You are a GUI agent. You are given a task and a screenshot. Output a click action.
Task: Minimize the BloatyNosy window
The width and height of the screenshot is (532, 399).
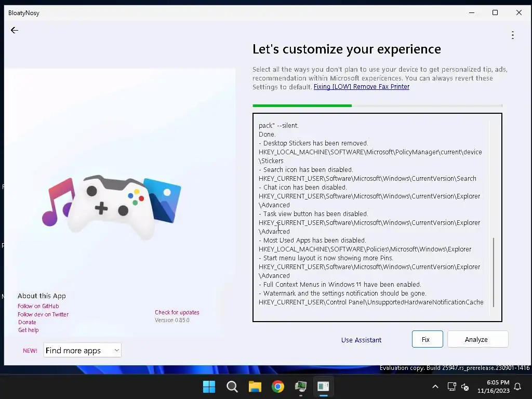tap(472, 12)
